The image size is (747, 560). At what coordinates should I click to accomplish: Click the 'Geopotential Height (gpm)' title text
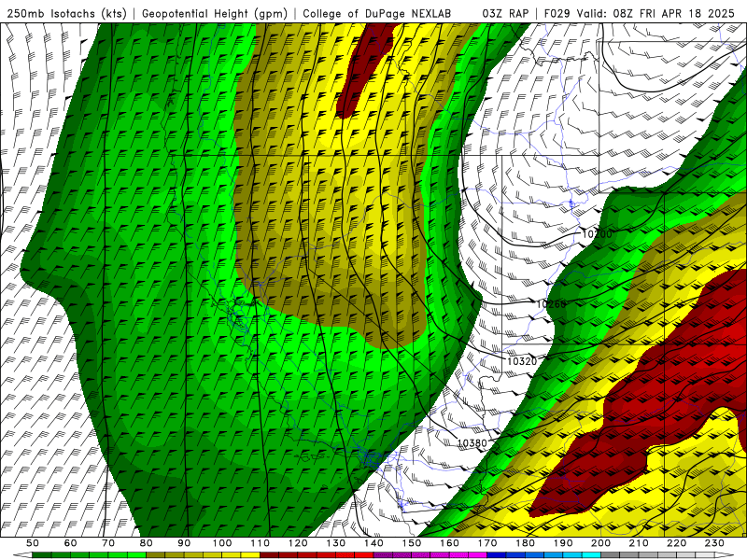click(215, 13)
